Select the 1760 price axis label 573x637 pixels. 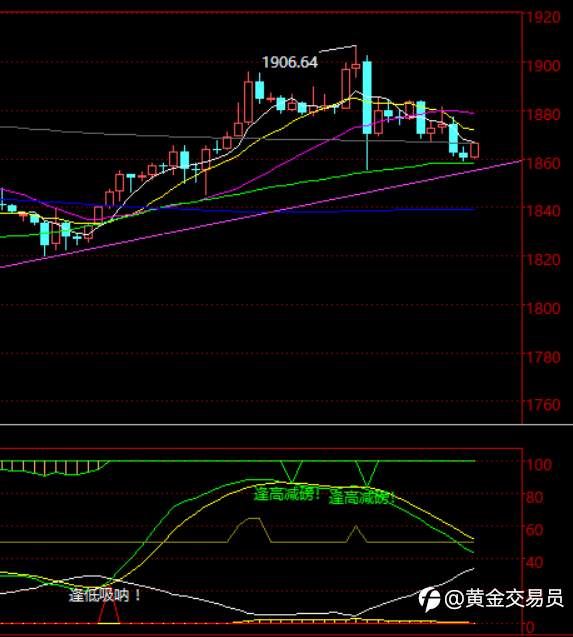[544, 405]
